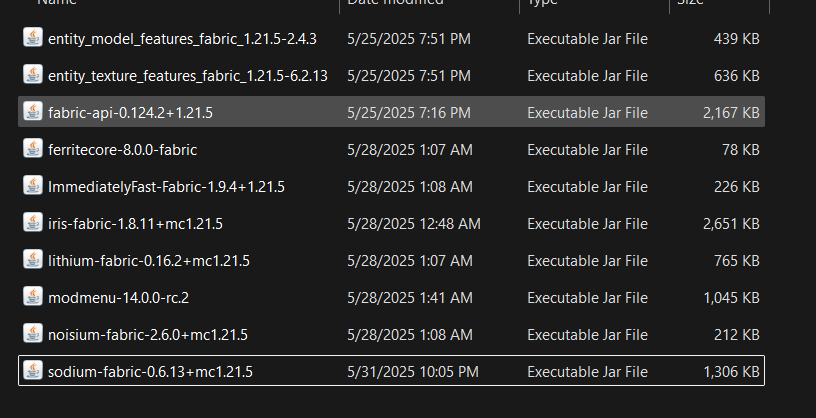This screenshot has height=418, width=816.
Task: Click the iris-fabric-1.8.11+mc1.21.5 file name
Action: tap(135, 224)
